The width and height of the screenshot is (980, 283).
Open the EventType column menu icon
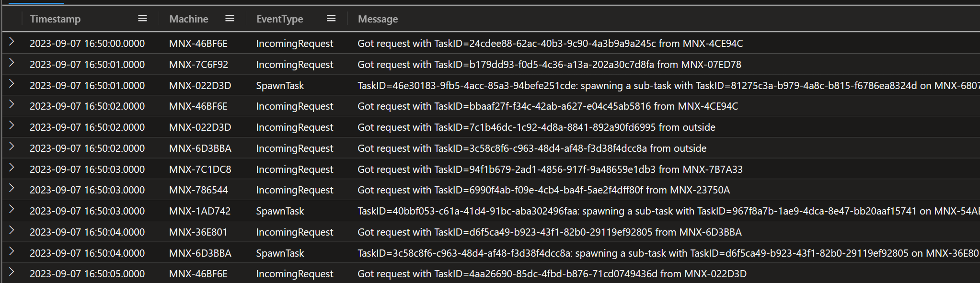click(331, 19)
